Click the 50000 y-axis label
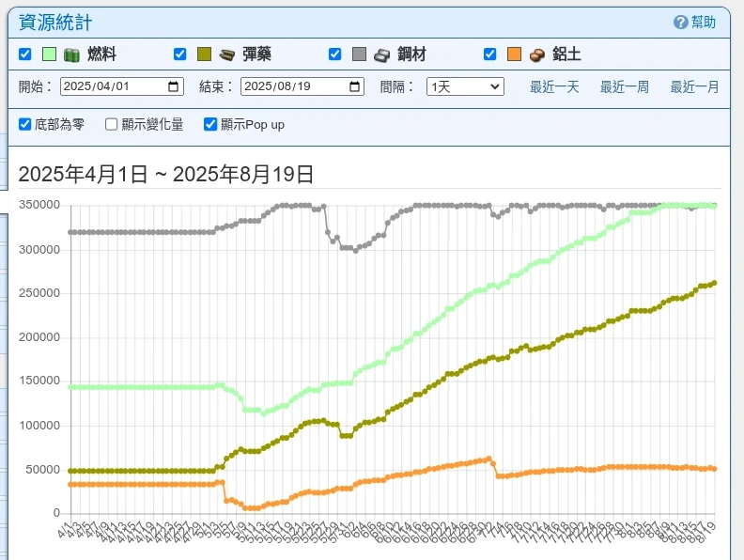 (42, 470)
